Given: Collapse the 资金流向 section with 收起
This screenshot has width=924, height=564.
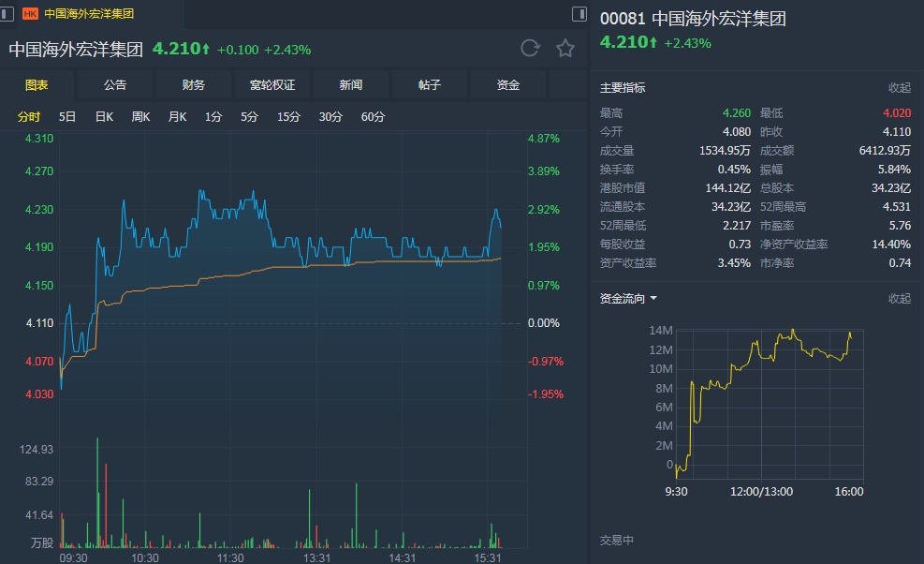Looking at the screenshot, I should [x=899, y=299].
